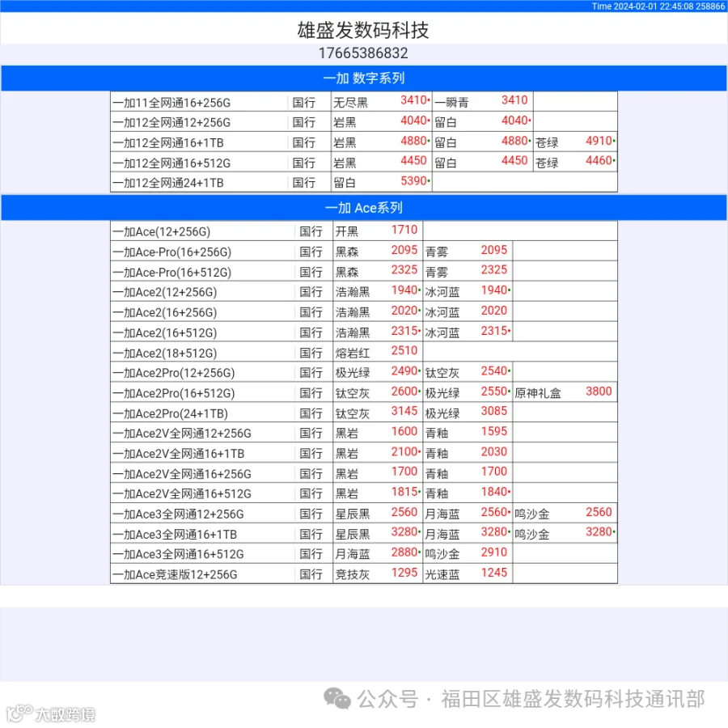Click the price 4460 for 苍绿

click(599, 160)
